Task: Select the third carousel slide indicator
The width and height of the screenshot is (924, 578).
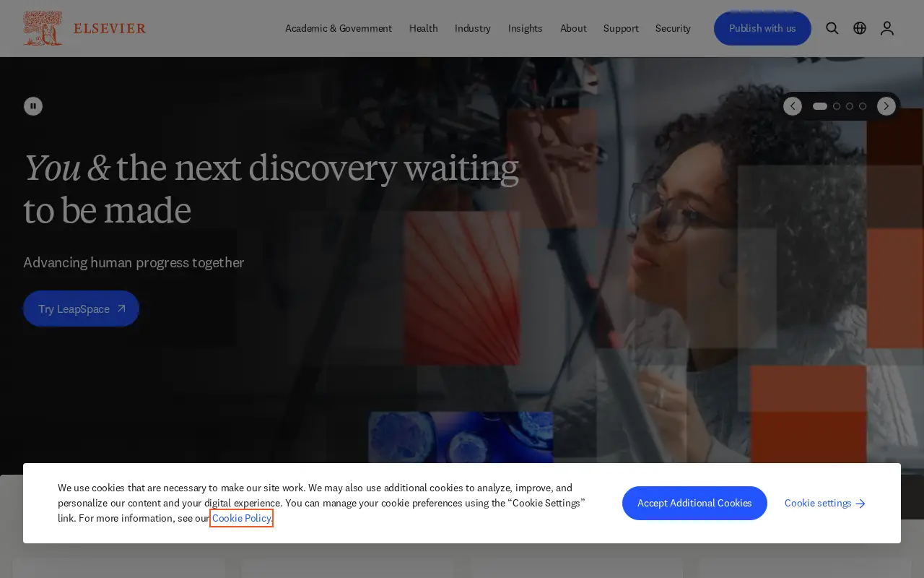Action: (x=850, y=106)
